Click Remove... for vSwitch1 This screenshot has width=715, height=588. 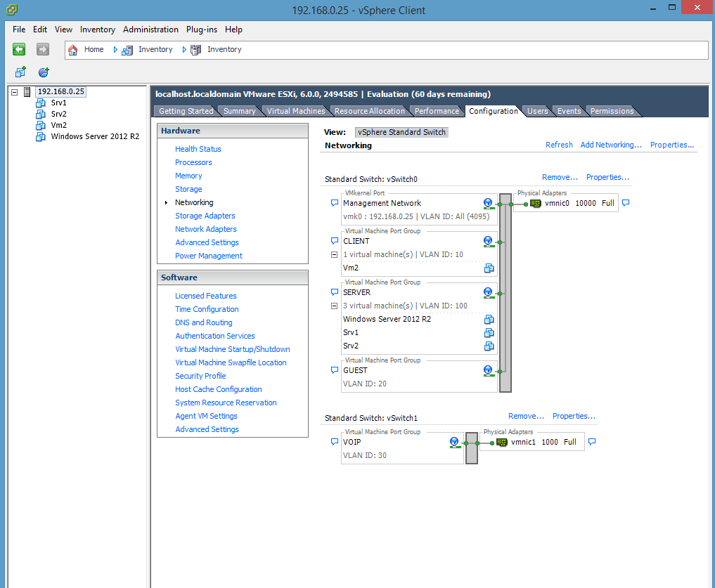(x=526, y=416)
